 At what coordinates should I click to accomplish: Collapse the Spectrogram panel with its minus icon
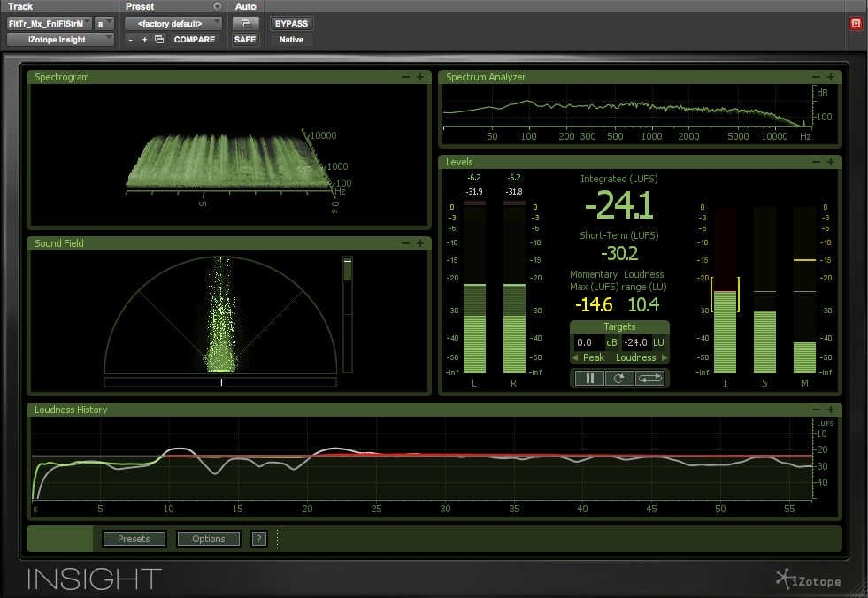[x=405, y=77]
